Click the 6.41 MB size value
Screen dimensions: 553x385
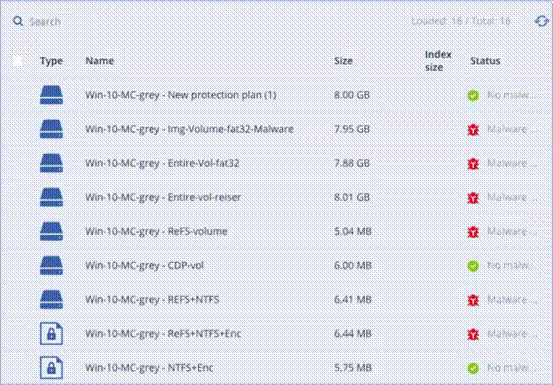(353, 299)
